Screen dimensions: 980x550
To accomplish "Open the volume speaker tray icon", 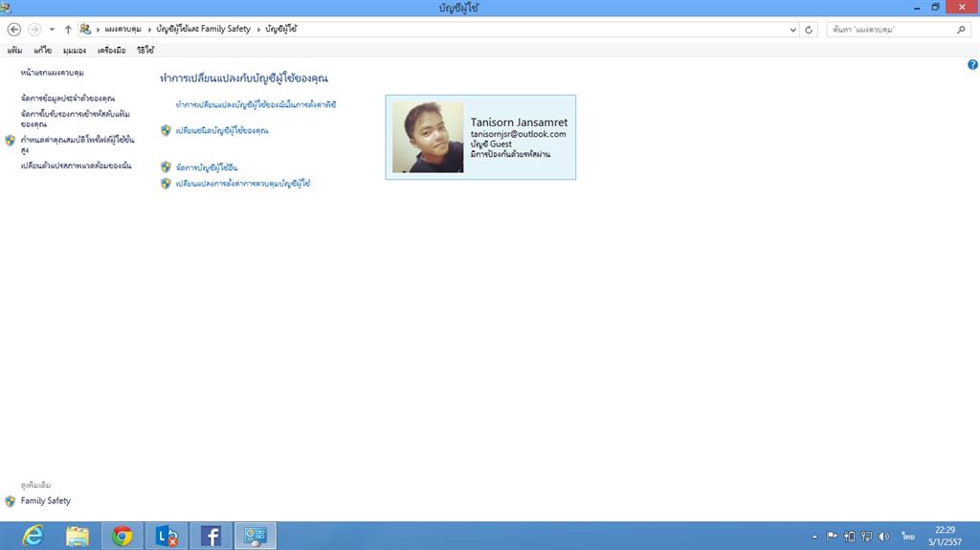I will pyautogui.click(x=883, y=537).
